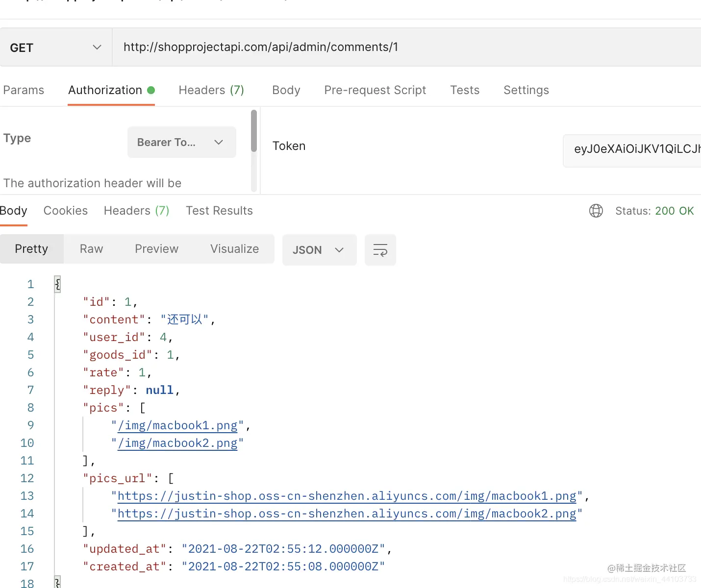This screenshot has height=588, width=701.
Task: Click the globe network icon near Status
Action: point(596,211)
